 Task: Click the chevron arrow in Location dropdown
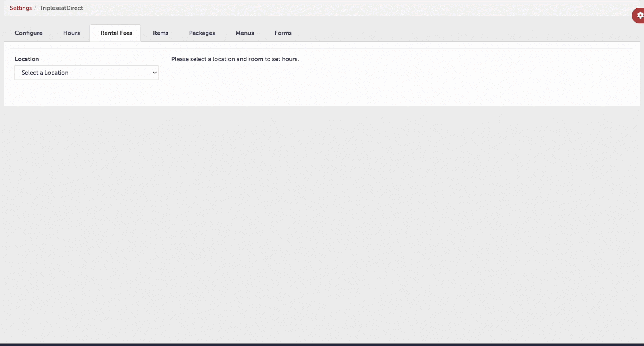pyautogui.click(x=155, y=73)
